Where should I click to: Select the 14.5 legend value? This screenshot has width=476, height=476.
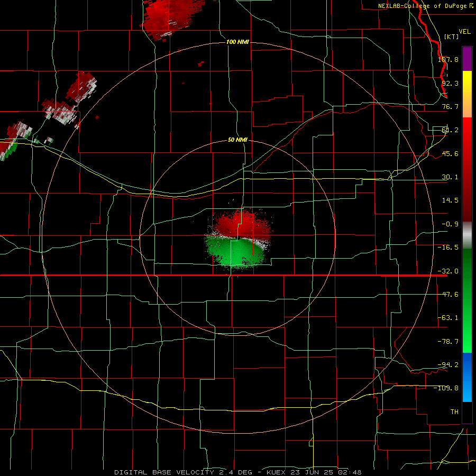pyautogui.click(x=450, y=200)
